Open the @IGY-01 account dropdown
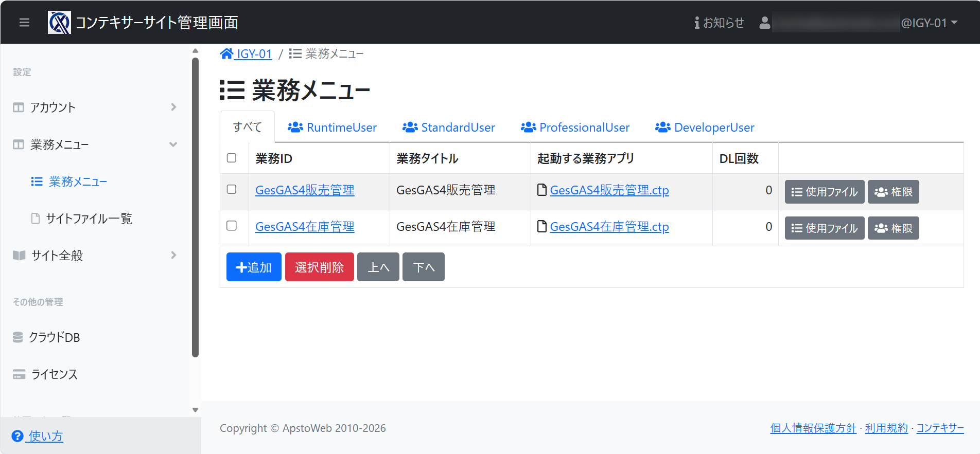The width and height of the screenshot is (980, 454). coord(929,23)
